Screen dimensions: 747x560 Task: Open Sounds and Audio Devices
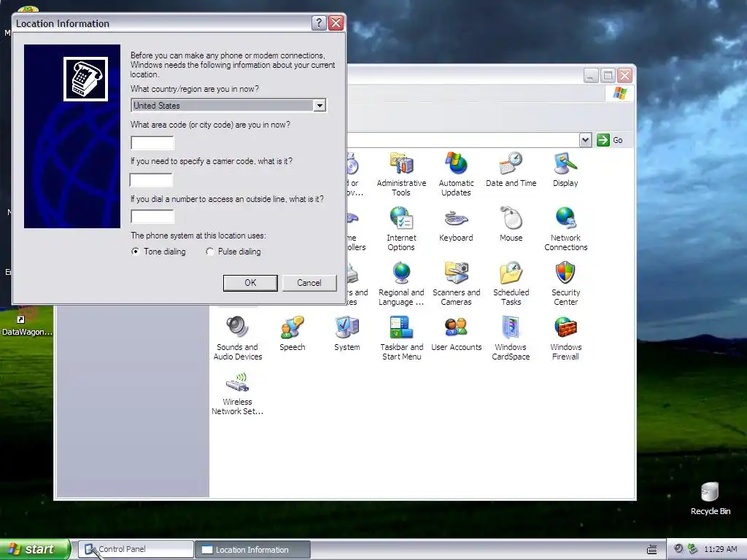(237, 338)
